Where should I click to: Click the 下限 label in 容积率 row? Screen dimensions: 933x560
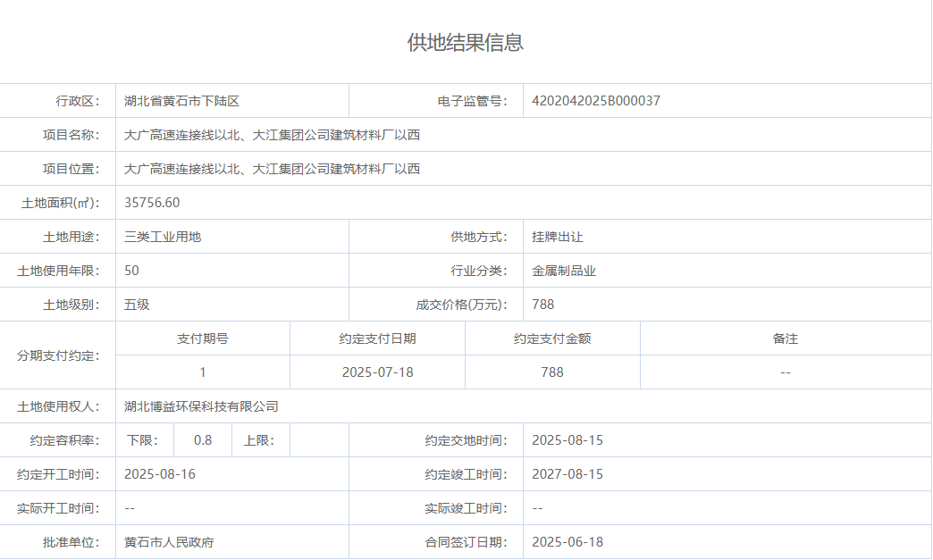click(143, 440)
